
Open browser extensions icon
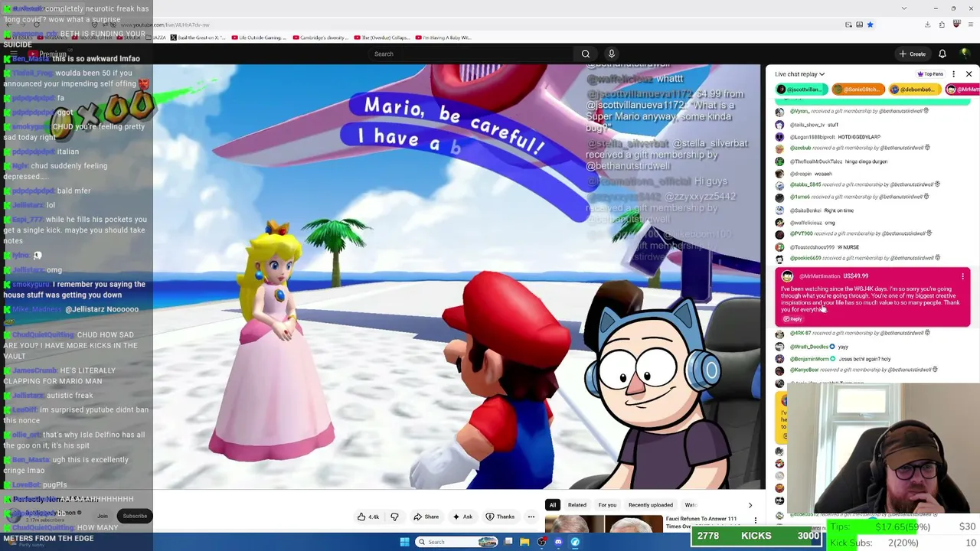(942, 24)
